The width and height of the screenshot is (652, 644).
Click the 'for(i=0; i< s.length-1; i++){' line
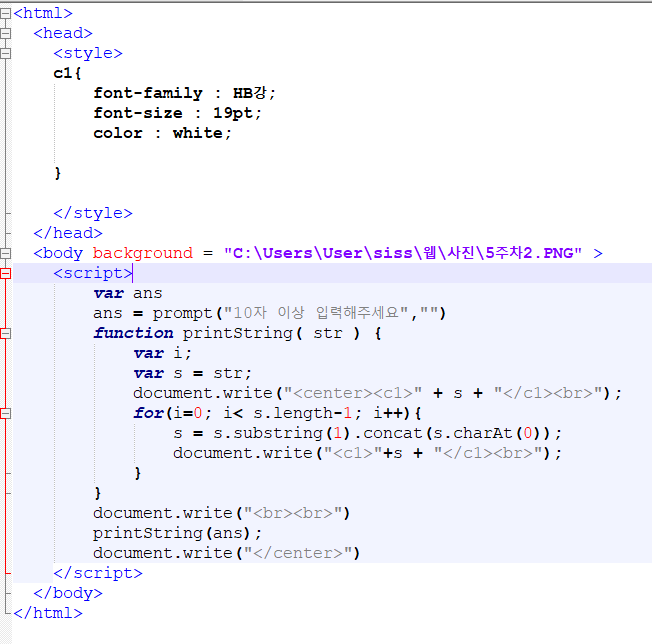coord(277,413)
